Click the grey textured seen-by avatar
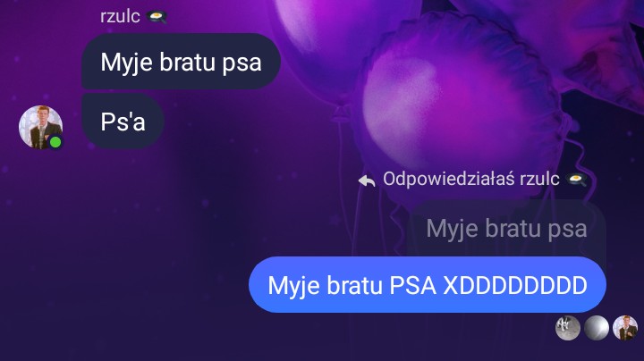Screen dimensions: 644x361 [568, 328]
